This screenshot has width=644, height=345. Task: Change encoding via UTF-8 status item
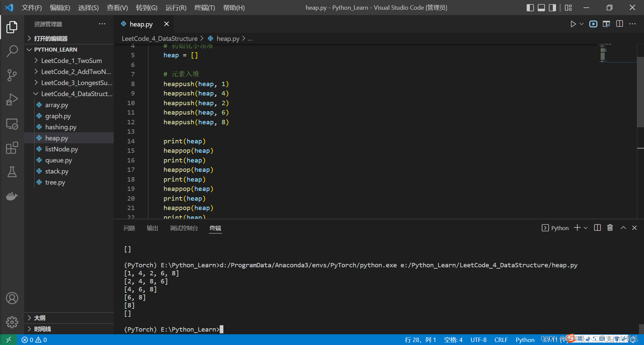[x=478, y=340]
